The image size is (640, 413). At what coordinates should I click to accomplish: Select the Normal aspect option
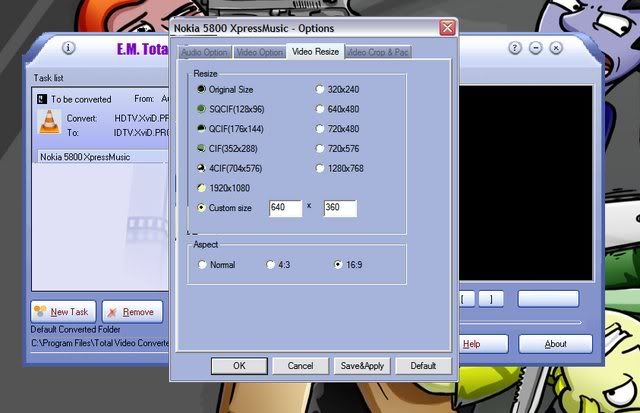pyautogui.click(x=202, y=265)
